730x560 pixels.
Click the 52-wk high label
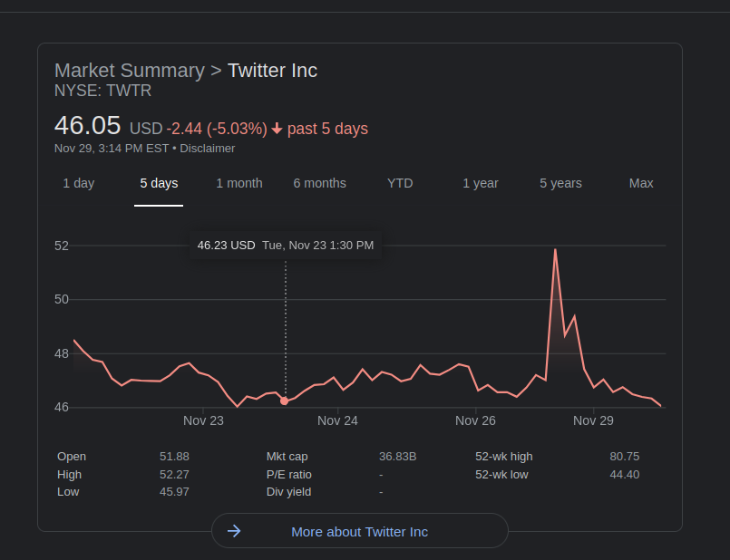pyautogui.click(x=504, y=457)
